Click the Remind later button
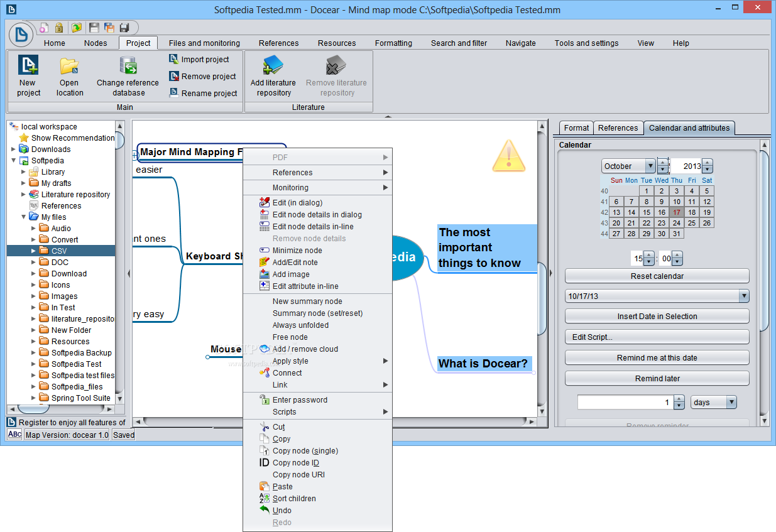 tap(657, 378)
